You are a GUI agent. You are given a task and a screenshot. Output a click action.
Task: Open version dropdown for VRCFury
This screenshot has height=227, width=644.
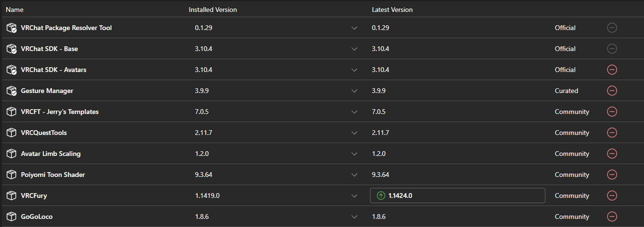(x=354, y=196)
